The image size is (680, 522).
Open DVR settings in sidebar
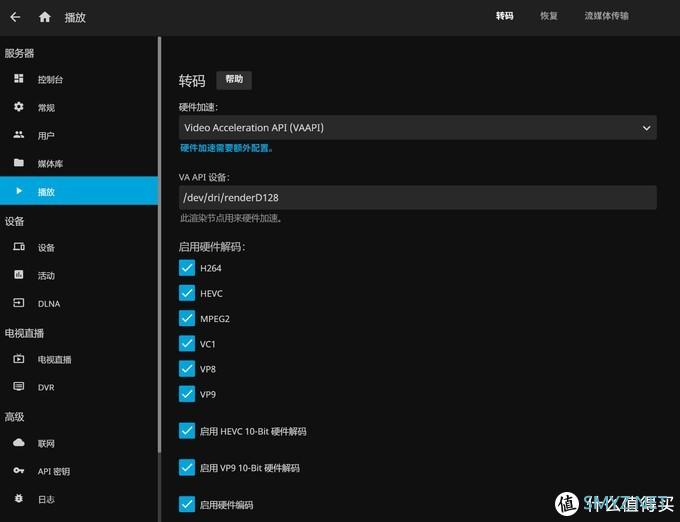pyautogui.click(x=79, y=387)
